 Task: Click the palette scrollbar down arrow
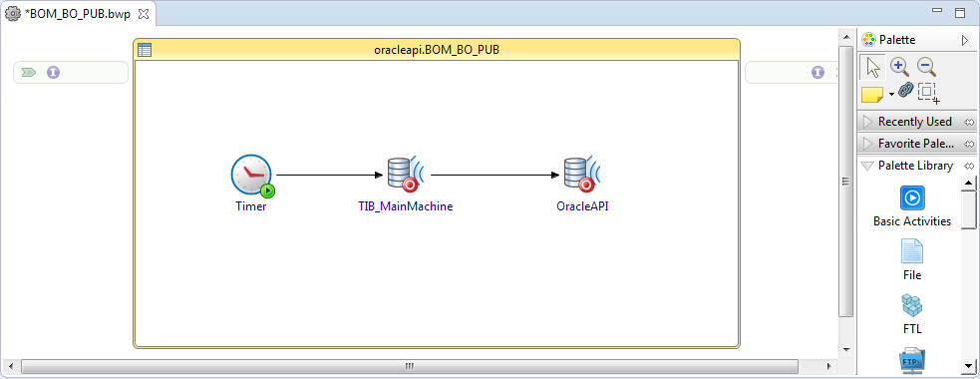pyautogui.click(x=968, y=366)
